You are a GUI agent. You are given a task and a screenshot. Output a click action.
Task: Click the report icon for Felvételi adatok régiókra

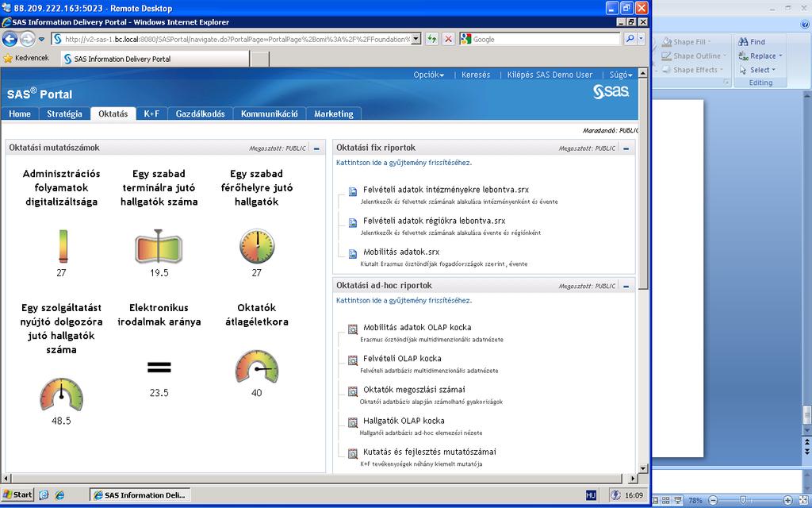coord(353,222)
